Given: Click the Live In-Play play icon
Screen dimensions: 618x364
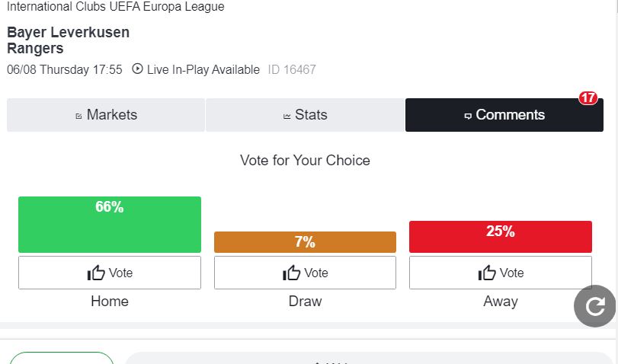Looking at the screenshot, I should [x=137, y=69].
